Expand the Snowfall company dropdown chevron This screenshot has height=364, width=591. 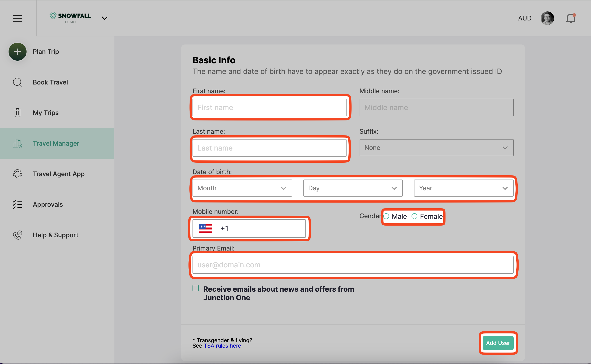coord(105,18)
